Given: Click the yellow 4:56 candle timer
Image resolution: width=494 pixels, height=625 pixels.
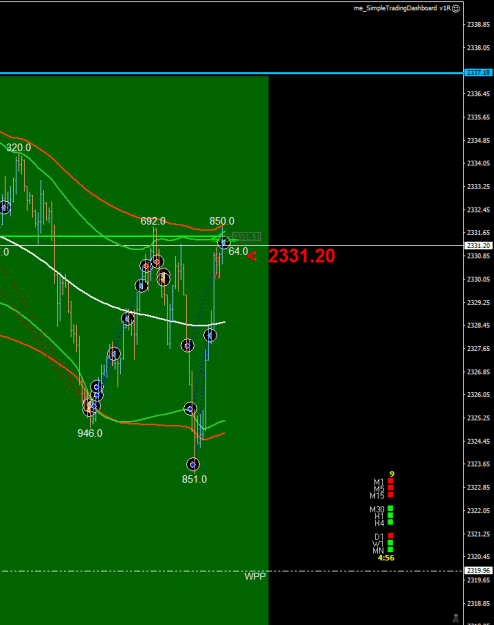Looking at the screenshot, I should point(386,558).
